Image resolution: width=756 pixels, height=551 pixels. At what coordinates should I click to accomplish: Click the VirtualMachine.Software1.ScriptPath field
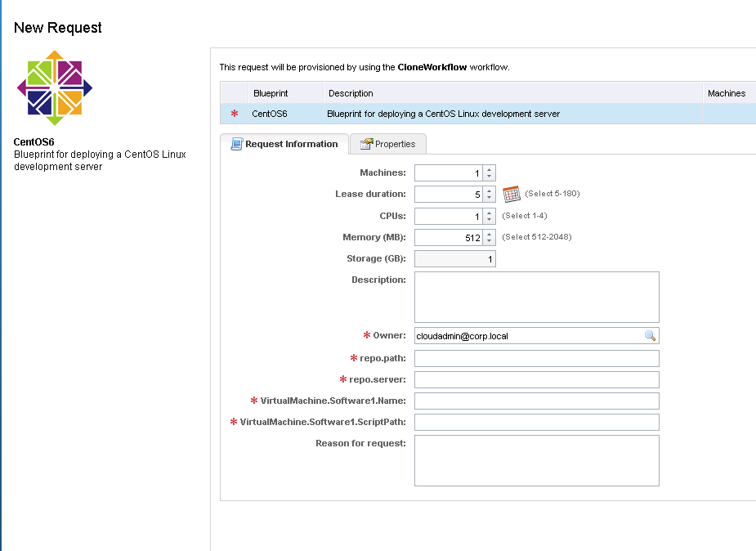click(x=535, y=421)
